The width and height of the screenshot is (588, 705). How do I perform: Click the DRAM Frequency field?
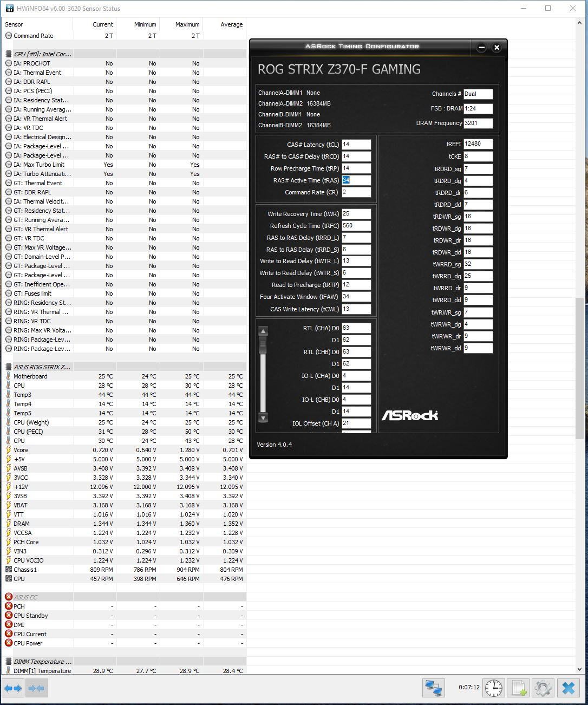[x=478, y=123]
